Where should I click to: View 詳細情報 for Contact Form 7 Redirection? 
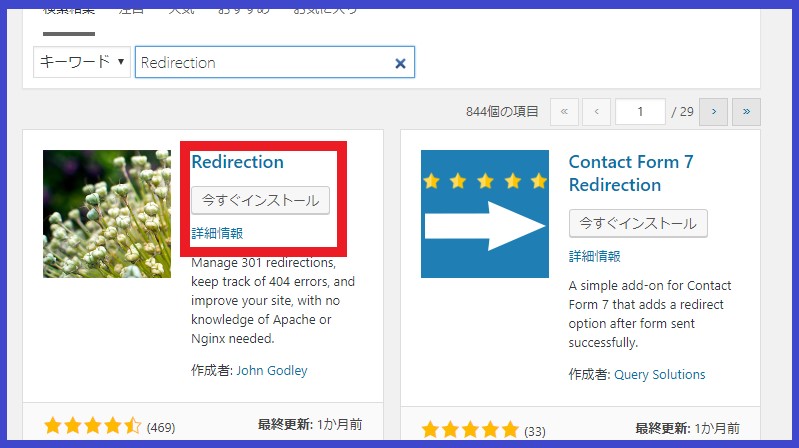click(595, 256)
